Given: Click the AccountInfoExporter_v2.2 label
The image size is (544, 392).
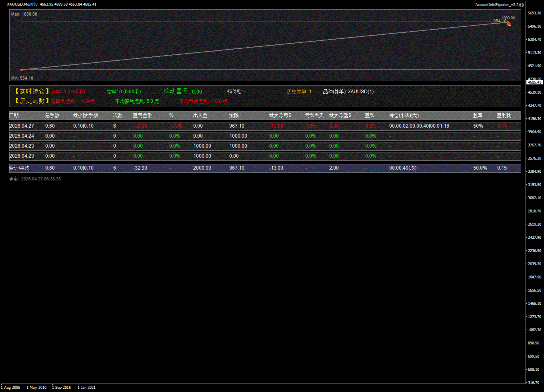Looking at the screenshot, I should coord(497,5).
